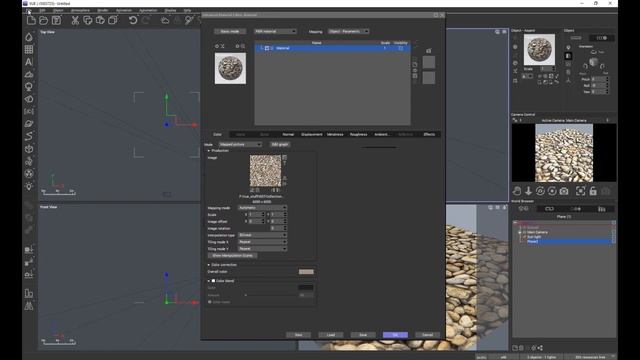Screen dimensions: 640x360
Task: Select the light bulb tool in left toolbar
Action: click(x=29, y=186)
